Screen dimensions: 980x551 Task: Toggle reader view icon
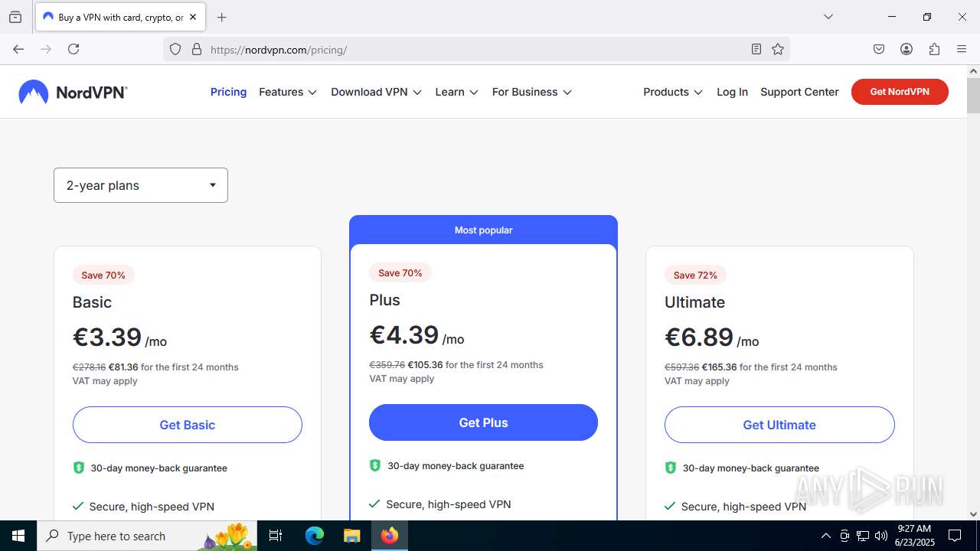(x=756, y=49)
